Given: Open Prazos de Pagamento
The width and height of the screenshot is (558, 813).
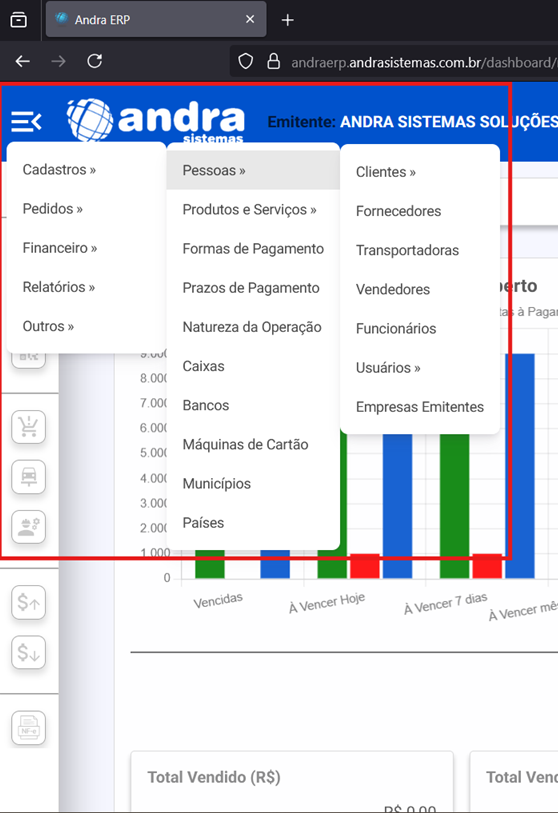Looking at the screenshot, I should pyautogui.click(x=253, y=288).
